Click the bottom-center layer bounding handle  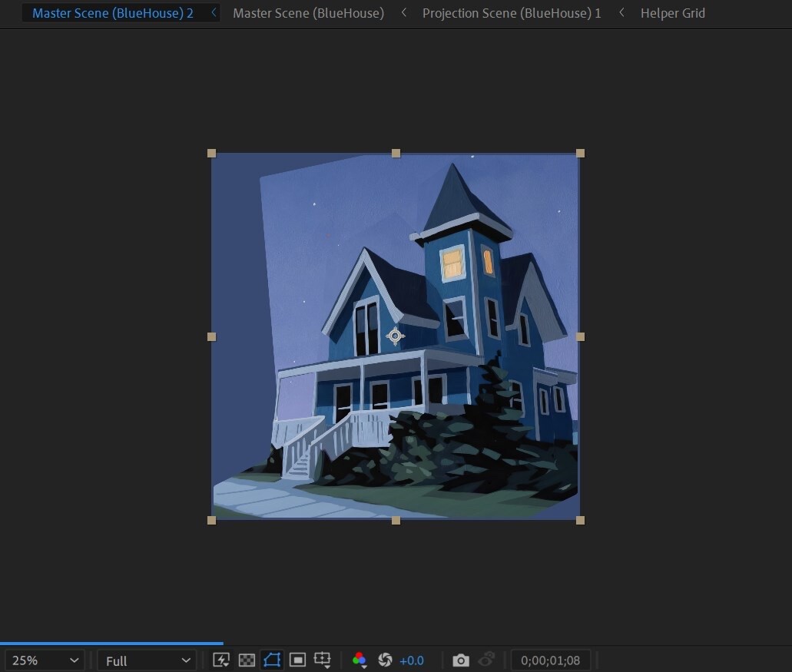tap(396, 520)
